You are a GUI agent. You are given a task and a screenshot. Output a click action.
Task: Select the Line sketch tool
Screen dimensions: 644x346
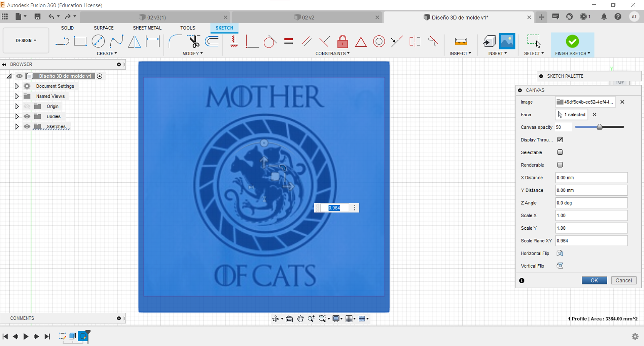(62, 41)
